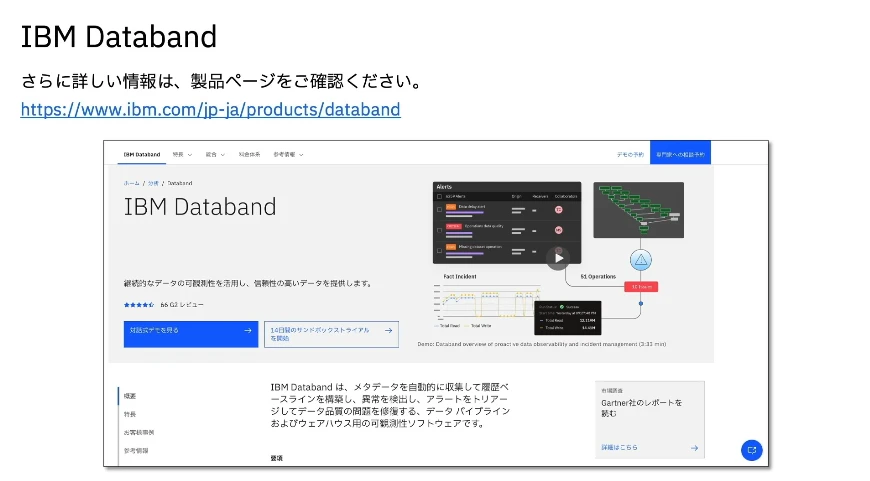Click the arrow in 対話式デモを見る button
The image size is (870, 481).
click(248, 331)
